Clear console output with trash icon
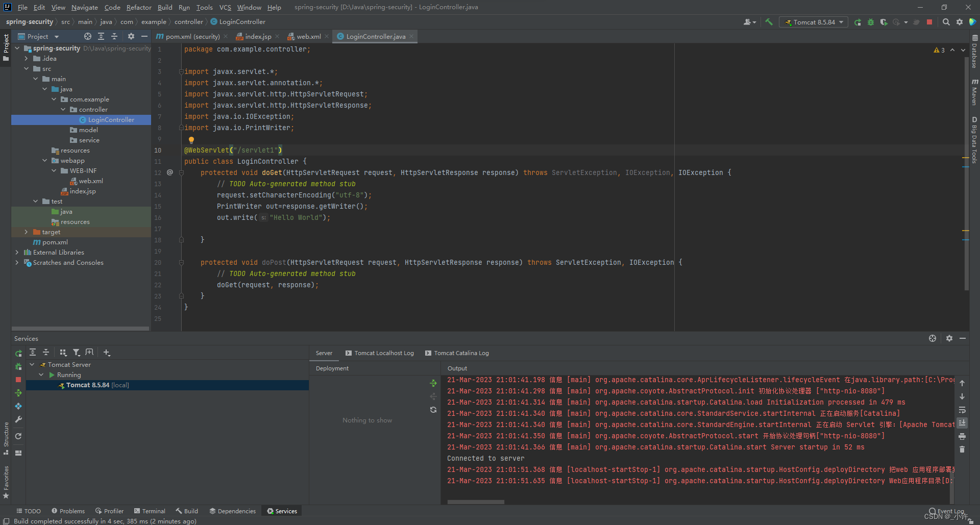Image resolution: width=980 pixels, height=525 pixels. pyautogui.click(x=962, y=449)
